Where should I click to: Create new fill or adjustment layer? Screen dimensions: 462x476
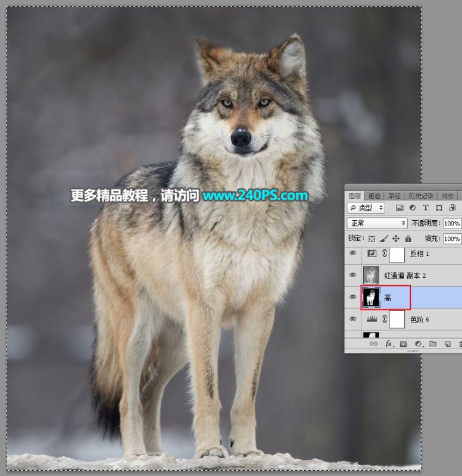pos(419,344)
